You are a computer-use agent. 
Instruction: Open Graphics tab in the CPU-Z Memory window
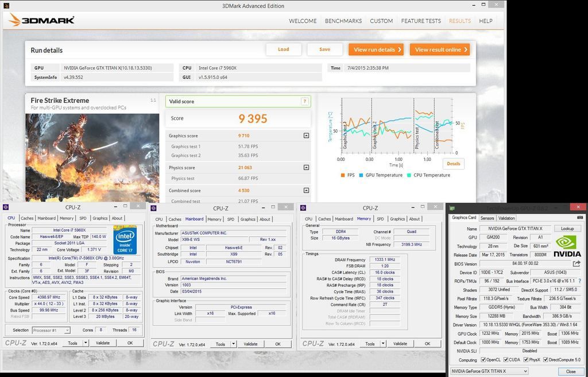[x=397, y=219]
